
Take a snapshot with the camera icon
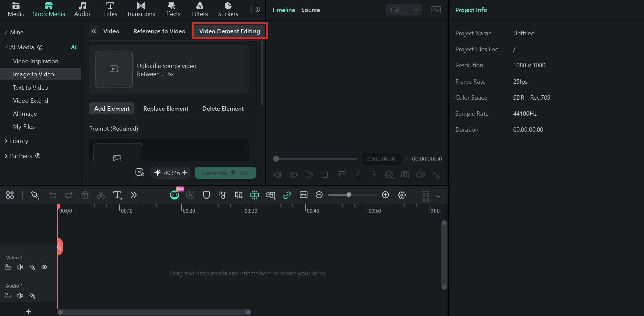click(405, 175)
